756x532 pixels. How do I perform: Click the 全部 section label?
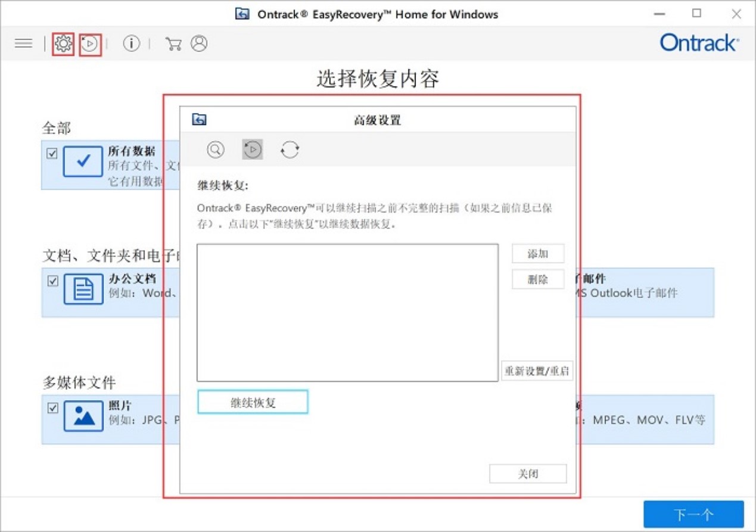[56, 128]
